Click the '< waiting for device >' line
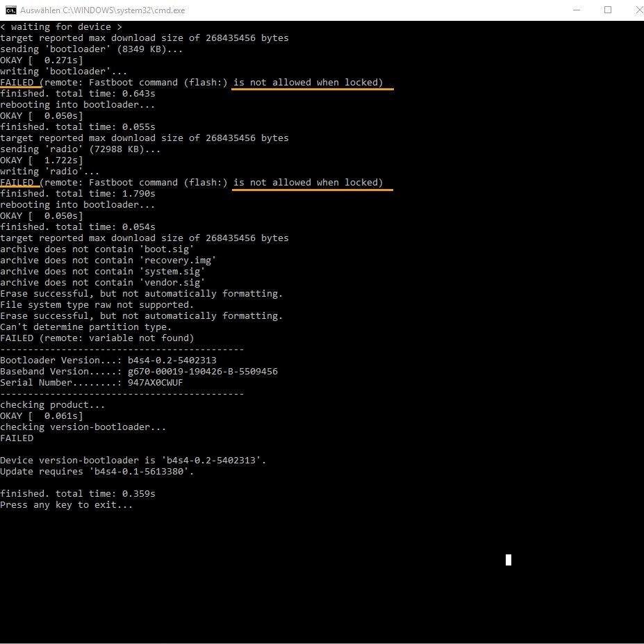Viewport: 644px width, 644px height. pyautogui.click(x=61, y=26)
